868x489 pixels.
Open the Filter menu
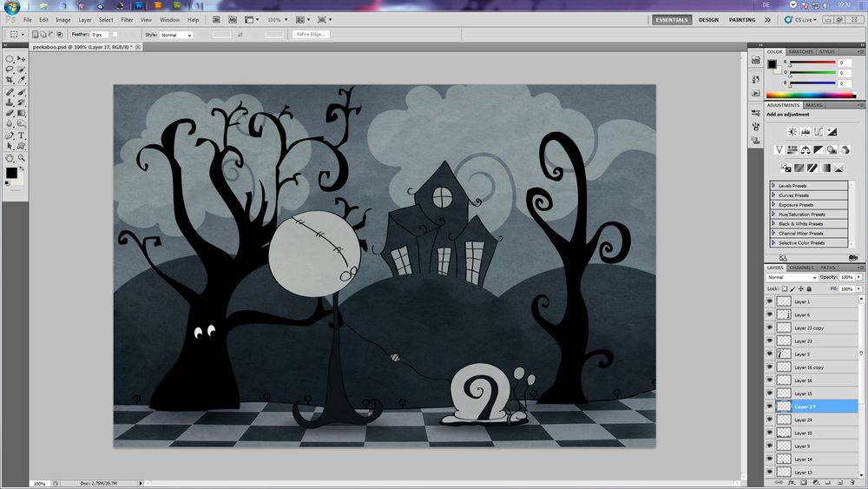[x=127, y=19]
